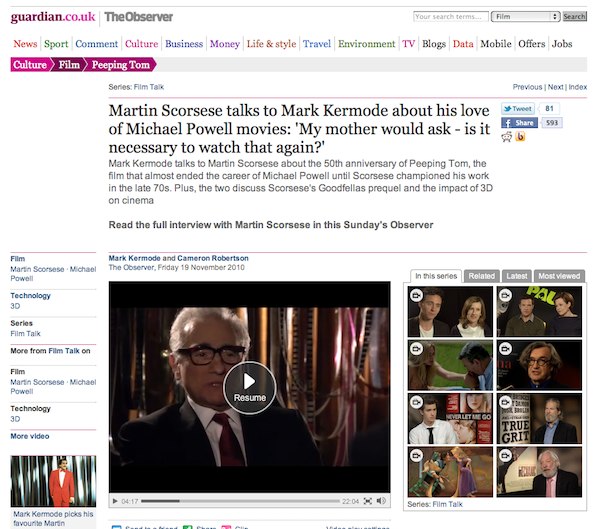This screenshot has width=600, height=529.
Task: Open the Blogs section
Action: point(434,44)
